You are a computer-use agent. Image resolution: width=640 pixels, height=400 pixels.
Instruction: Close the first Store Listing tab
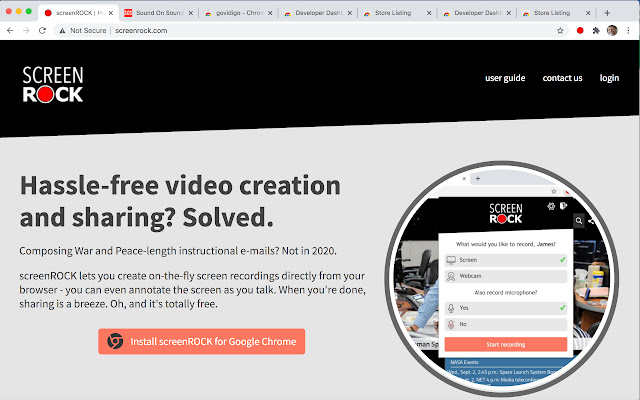pos(429,13)
